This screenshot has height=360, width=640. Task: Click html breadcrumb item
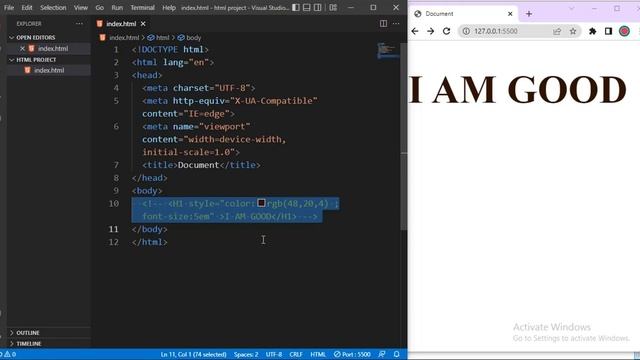(162, 38)
